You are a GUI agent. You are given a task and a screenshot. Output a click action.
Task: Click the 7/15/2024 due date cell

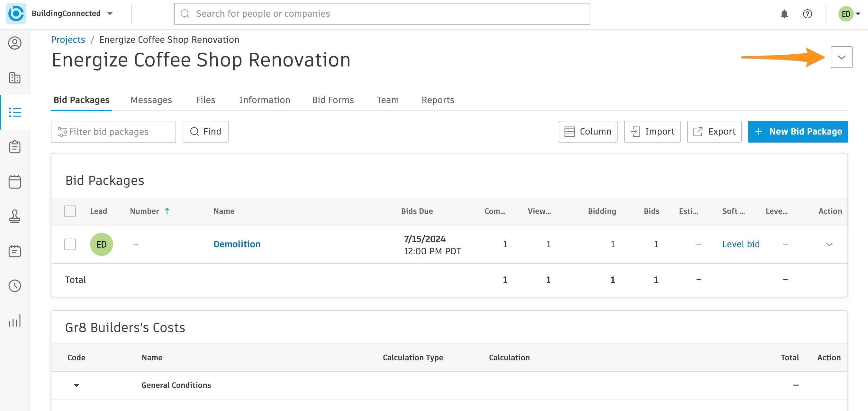coord(432,245)
